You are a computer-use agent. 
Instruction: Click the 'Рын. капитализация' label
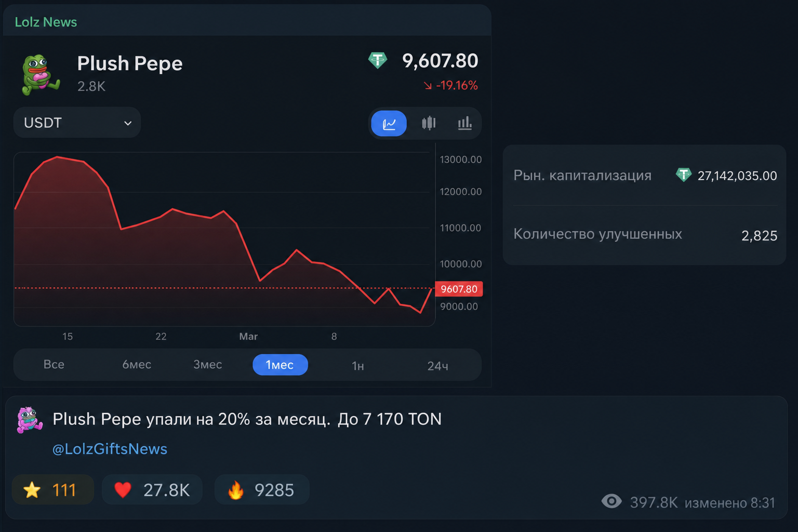(x=582, y=176)
